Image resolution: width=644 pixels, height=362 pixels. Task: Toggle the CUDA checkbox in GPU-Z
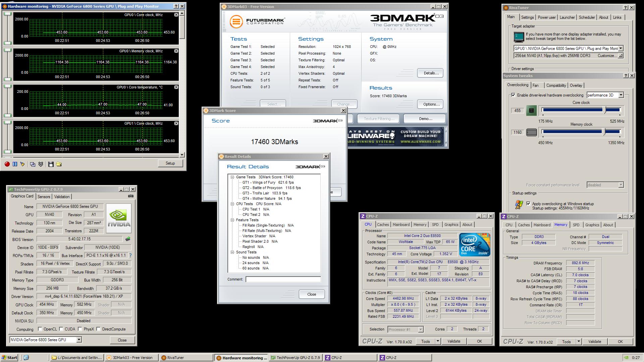(x=61, y=329)
